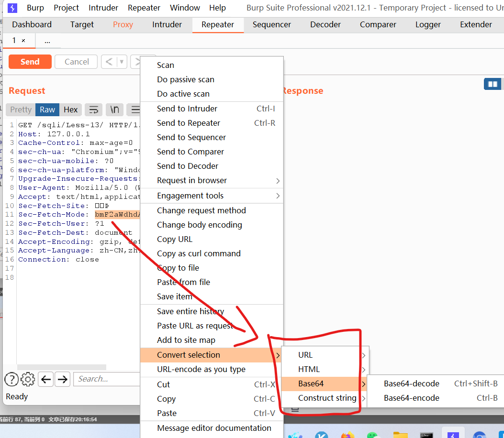The height and width of the screenshot is (438, 504).
Task: Open the file explorer folder in taskbar
Action: (x=400, y=435)
